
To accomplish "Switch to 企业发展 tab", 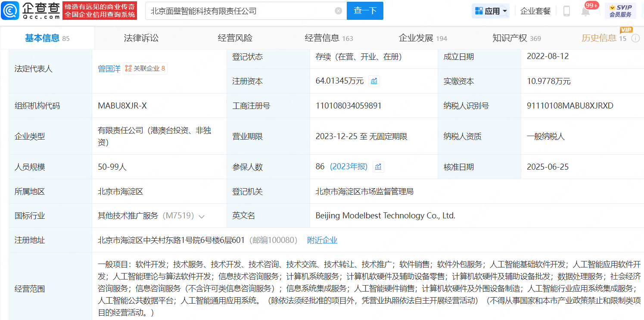I will click(423, 38).
